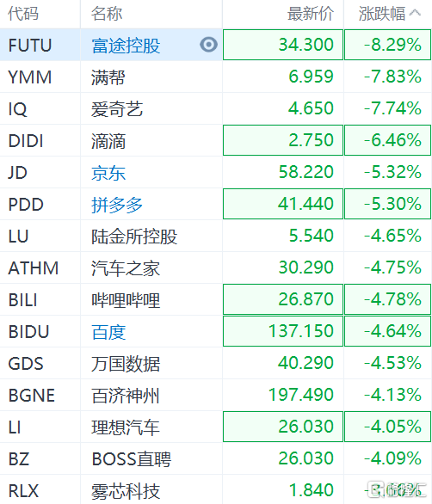Select the IQ ticker code
Viewport: 432px width, 504px height.
[18, 109]
